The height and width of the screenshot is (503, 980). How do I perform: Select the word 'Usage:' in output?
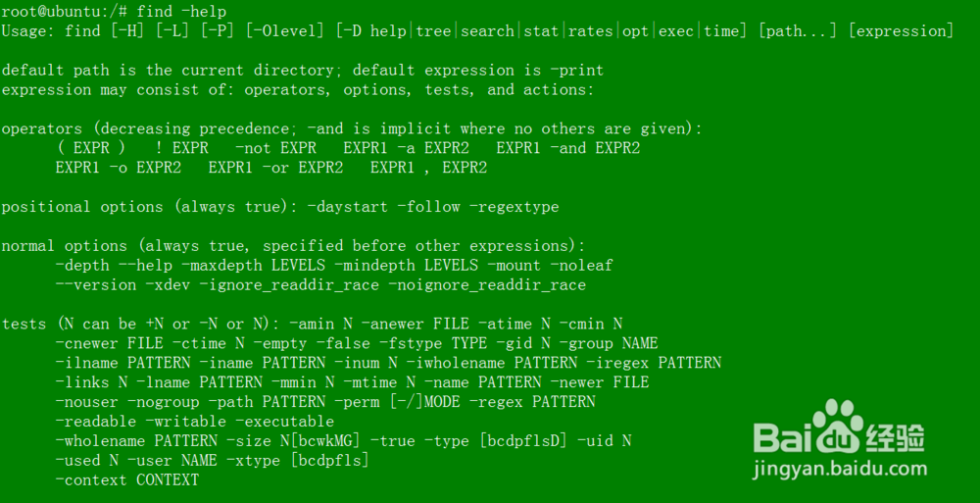(x=28, y=30)
